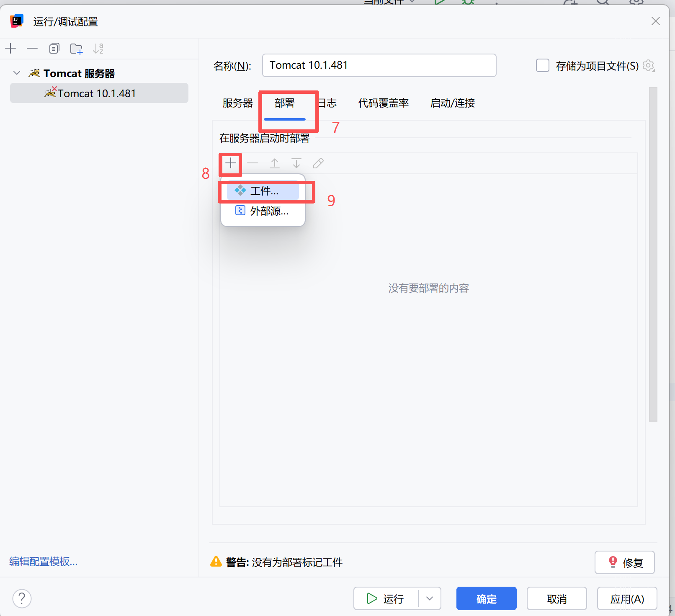The width and height of the screenshot is (675, 616).
Task: Open the 启动/连接 tab
Action: coord(452,103)
